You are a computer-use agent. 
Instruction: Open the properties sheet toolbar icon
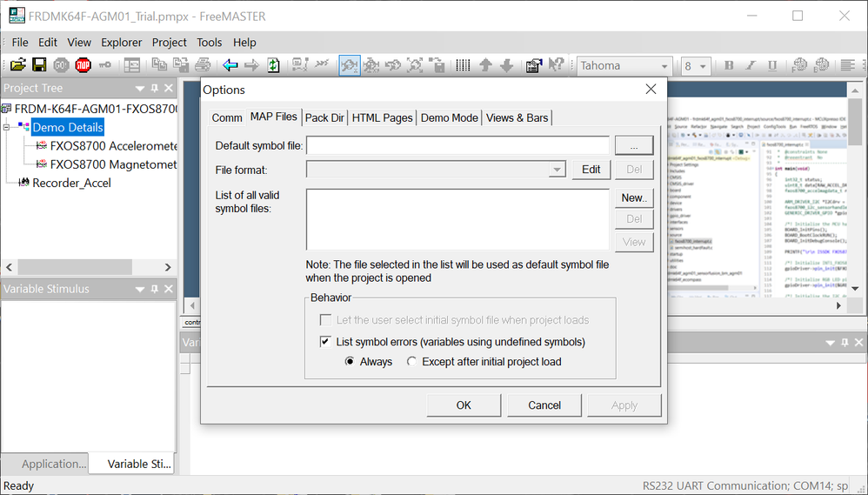pos(534,65)
